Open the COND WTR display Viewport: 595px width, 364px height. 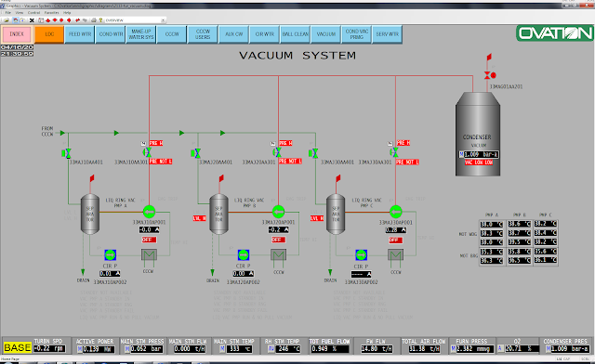[111, 34]
